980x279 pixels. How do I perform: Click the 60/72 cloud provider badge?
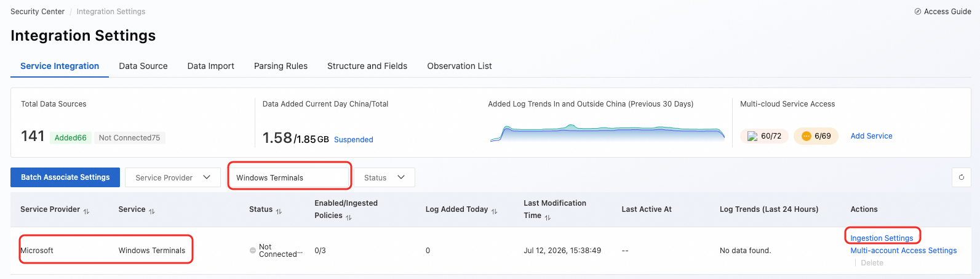point(764,136)
